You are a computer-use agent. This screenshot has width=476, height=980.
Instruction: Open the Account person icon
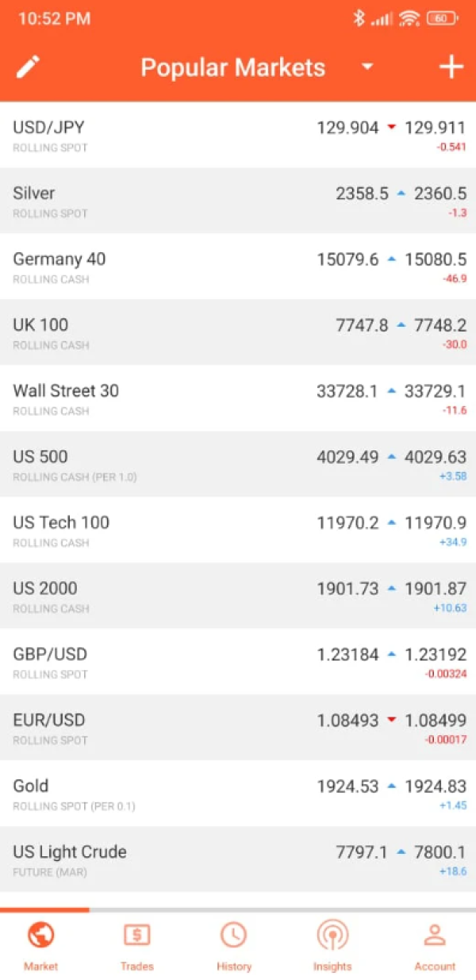click(435, 936)
